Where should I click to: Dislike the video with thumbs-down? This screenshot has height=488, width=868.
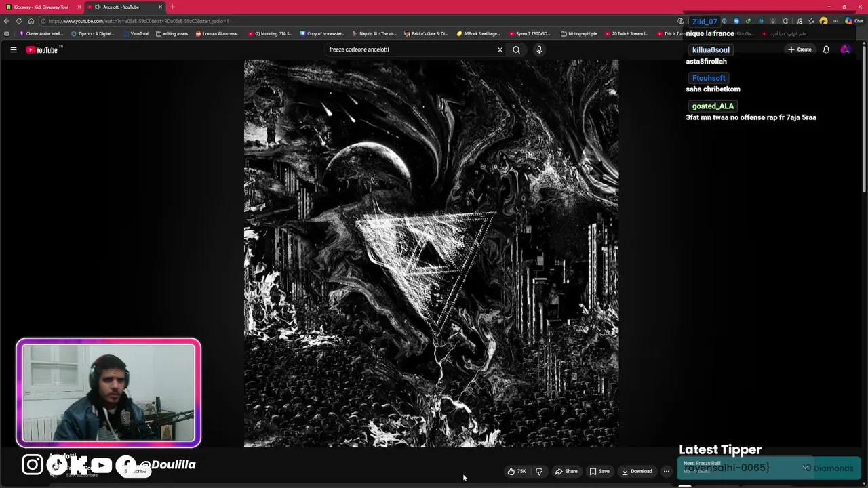(x=539, y=471)
